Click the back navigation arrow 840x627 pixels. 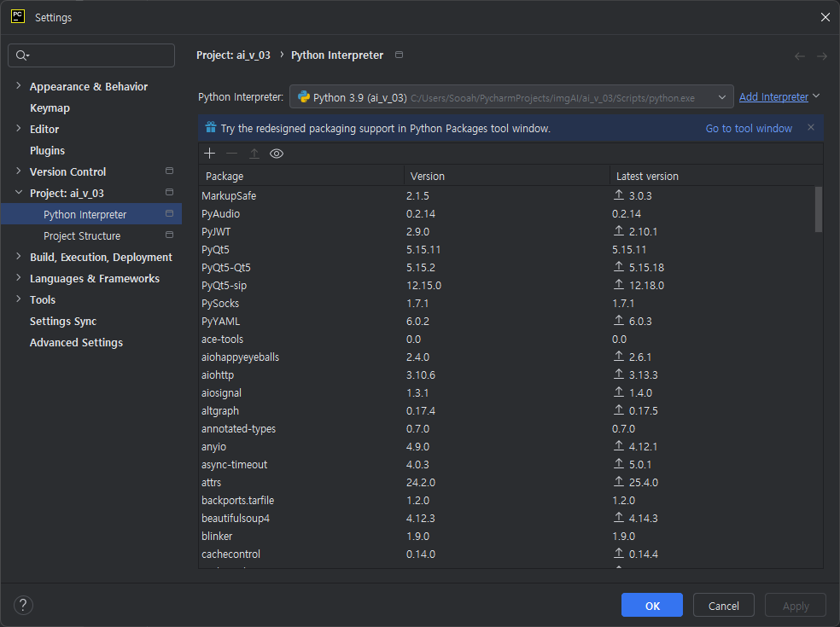(799, 56)
